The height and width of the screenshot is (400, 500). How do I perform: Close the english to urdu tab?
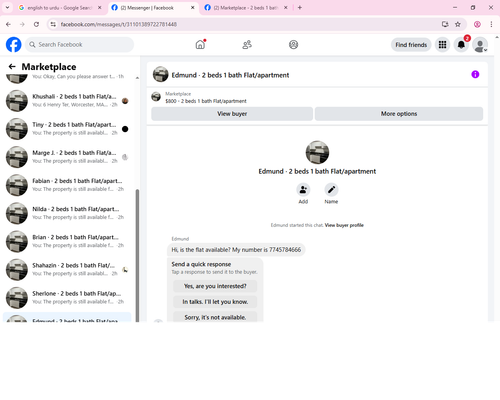tap(99, 8)
